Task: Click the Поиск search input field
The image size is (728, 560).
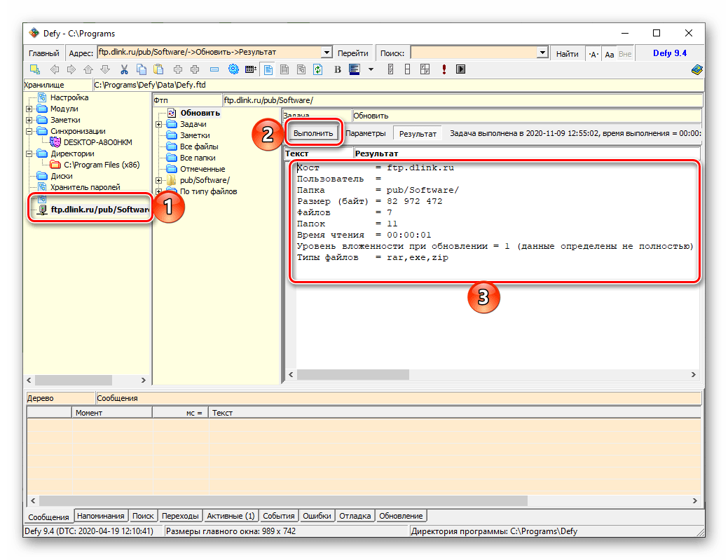Action: [x=473, y=53]
